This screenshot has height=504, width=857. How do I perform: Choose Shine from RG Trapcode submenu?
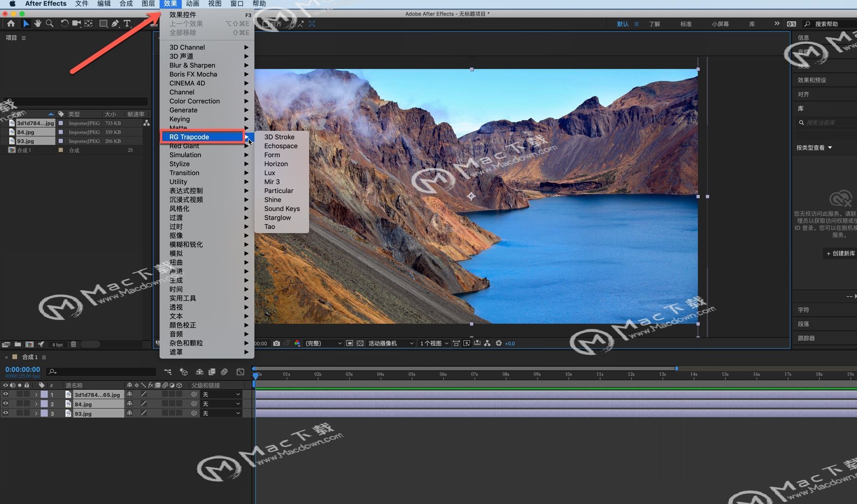pyautogui.click(x=272, y=200)
